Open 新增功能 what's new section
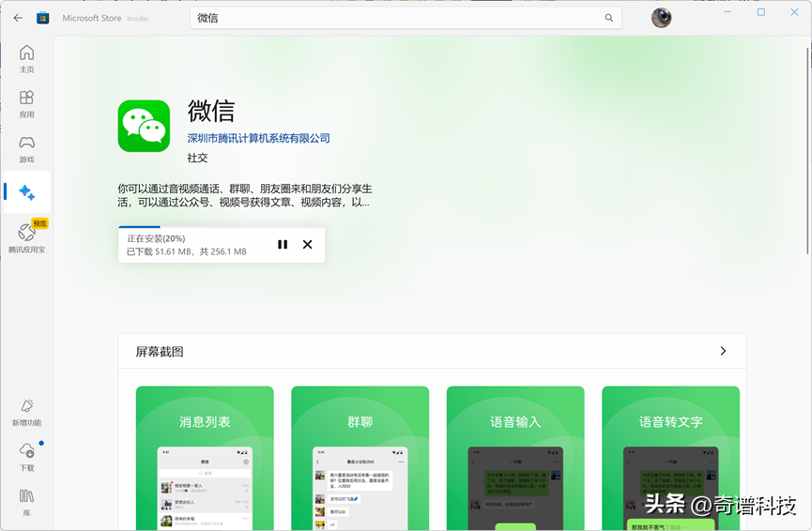 point(27,413)
